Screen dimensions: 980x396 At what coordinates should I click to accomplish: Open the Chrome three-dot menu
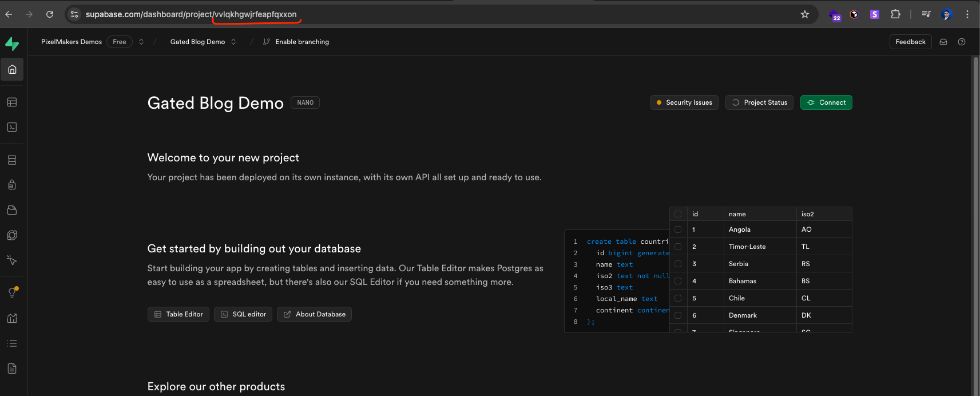coord(967,14)
